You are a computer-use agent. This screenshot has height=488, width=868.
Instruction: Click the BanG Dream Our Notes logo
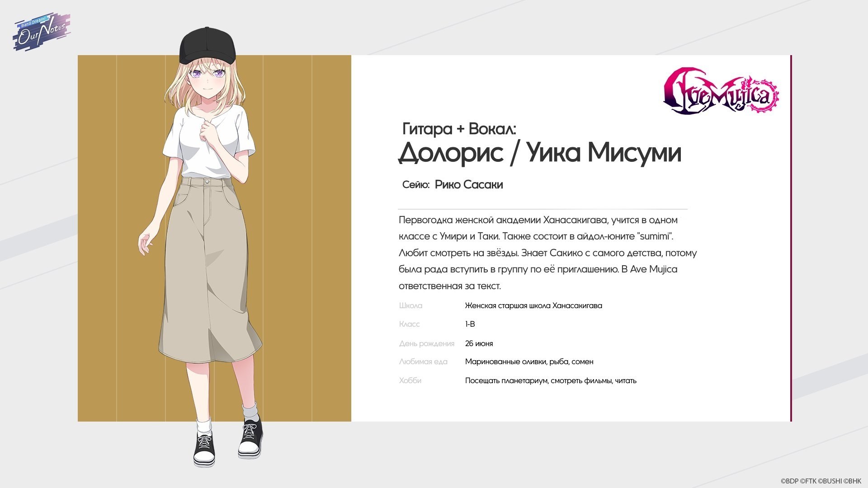pos(42,32)
